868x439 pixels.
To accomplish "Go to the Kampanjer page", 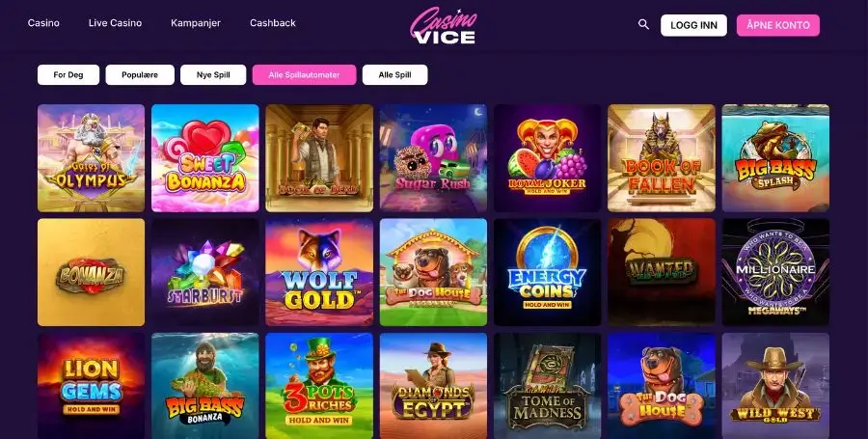I will 196,23.
